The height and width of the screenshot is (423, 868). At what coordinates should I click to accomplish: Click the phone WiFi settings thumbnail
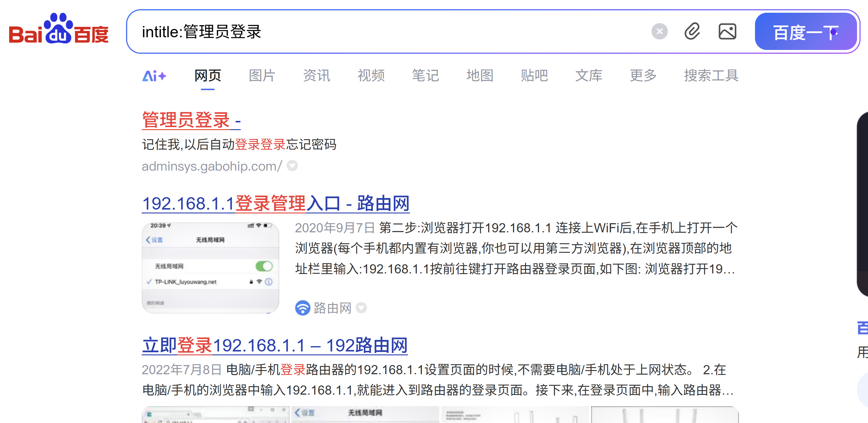coord(210,268)
